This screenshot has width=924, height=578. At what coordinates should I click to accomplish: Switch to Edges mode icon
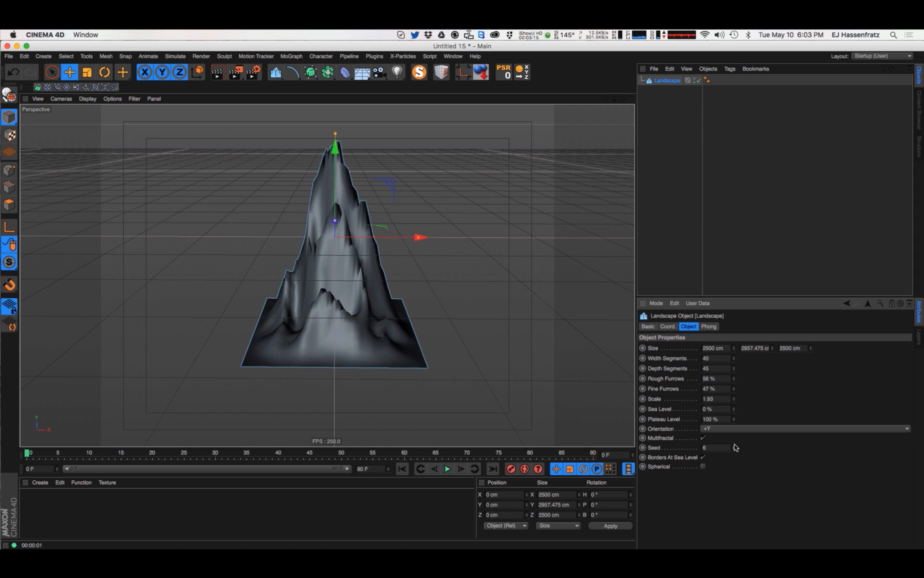9,188
